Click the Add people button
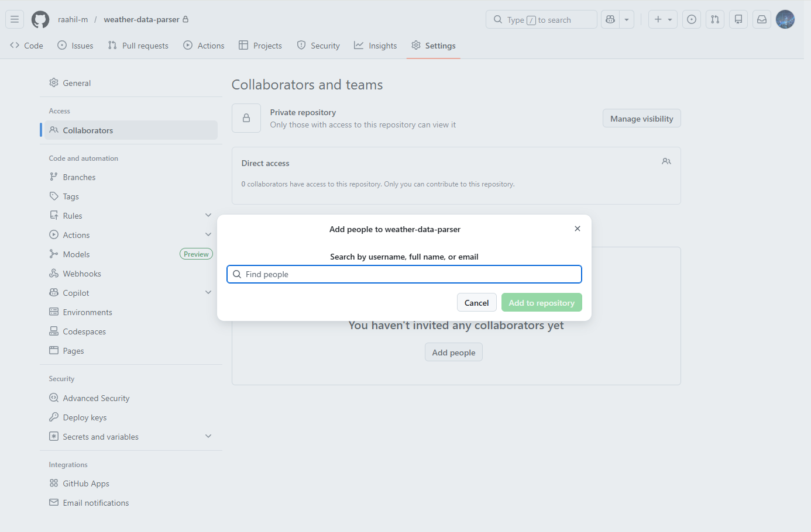This screenshot has height=532, width=811. [453, 352]
